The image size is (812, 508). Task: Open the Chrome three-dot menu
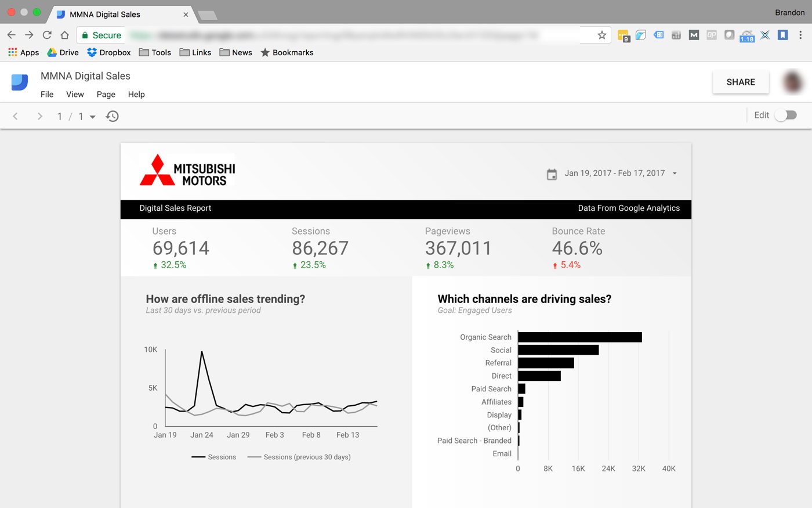point(800,35)
